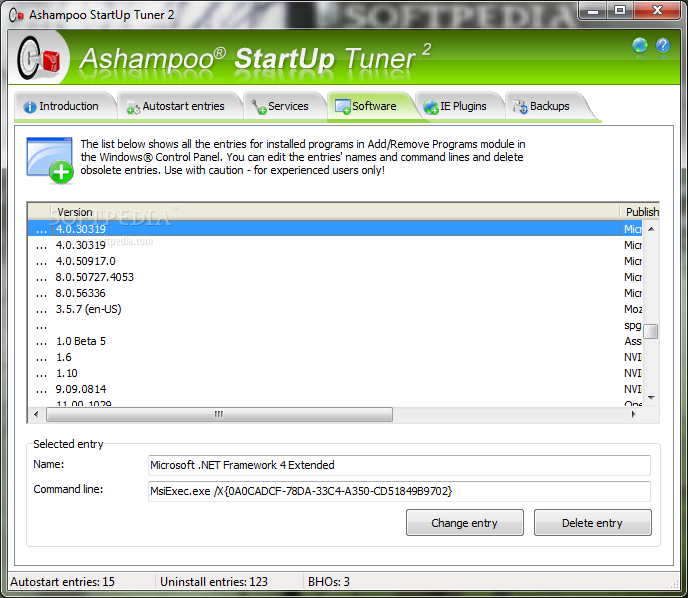This screenshot has width=688, height=598.
Task: Click the title bar application icon
Action: pos(16,15)
